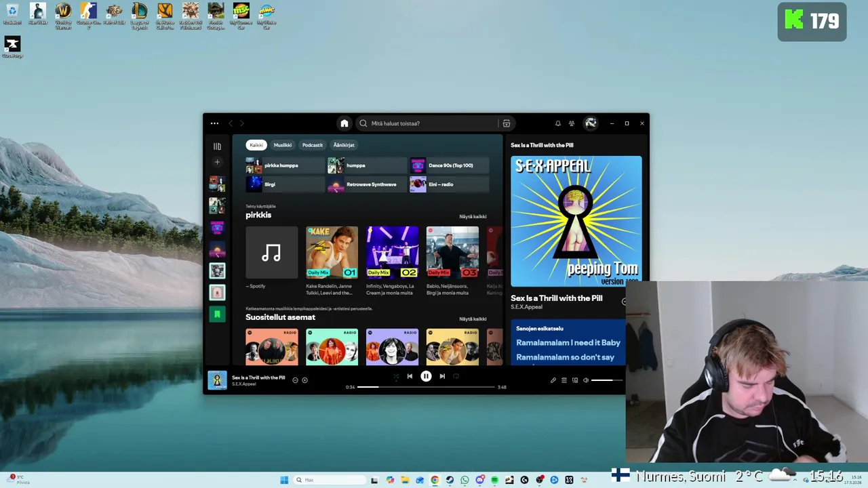Open Steam from the taskbar
868x488 pixels.
[x=450, y=480]
